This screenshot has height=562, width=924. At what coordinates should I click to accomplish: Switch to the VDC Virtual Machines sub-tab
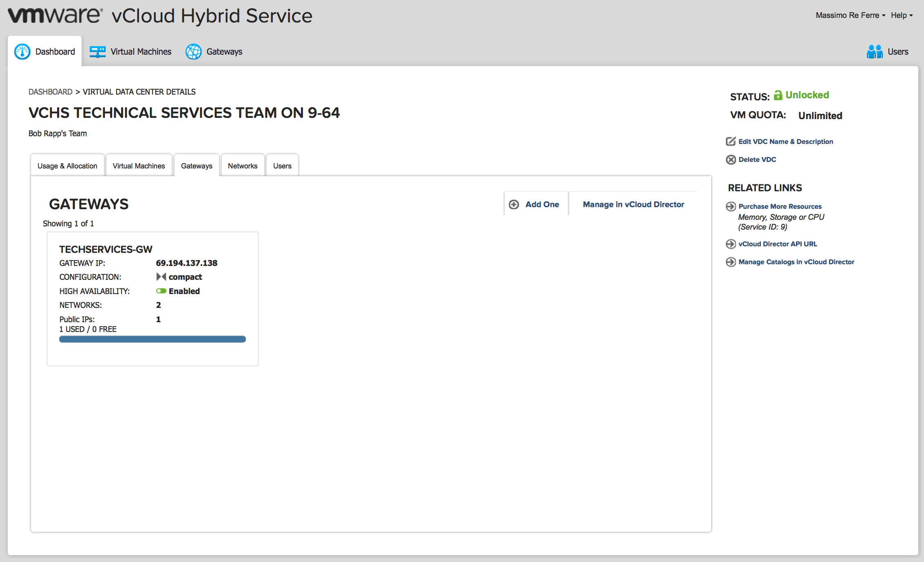pyautogui.click(x=139, y=166)
